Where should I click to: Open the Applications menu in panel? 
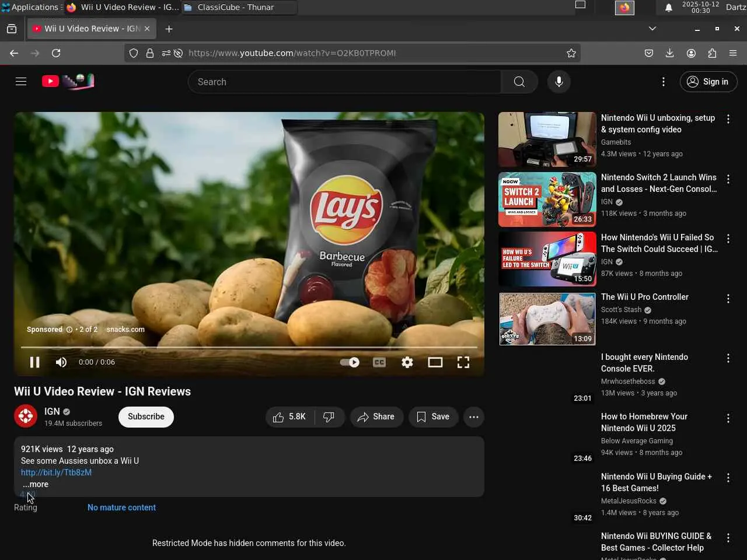point(30,7)
